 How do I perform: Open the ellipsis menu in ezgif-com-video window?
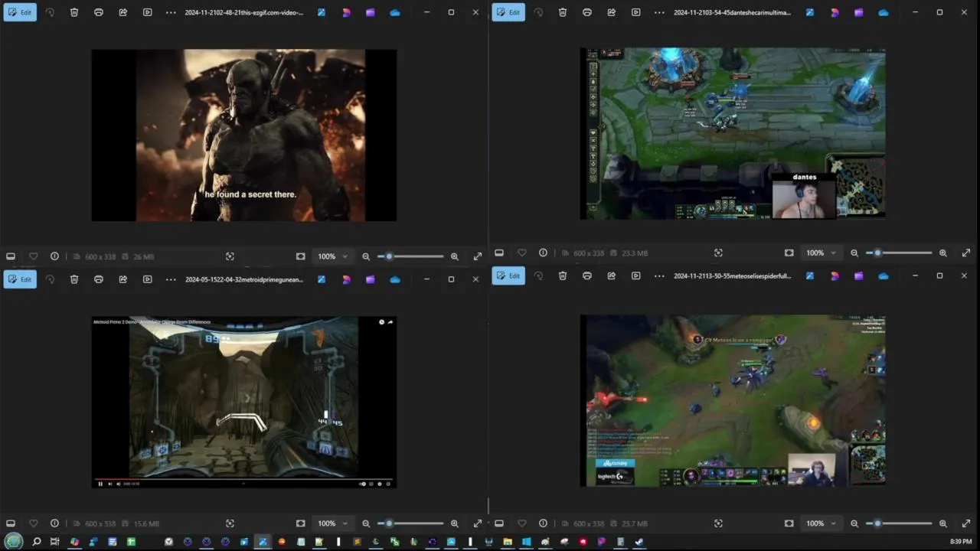click(x=171, y=12)
